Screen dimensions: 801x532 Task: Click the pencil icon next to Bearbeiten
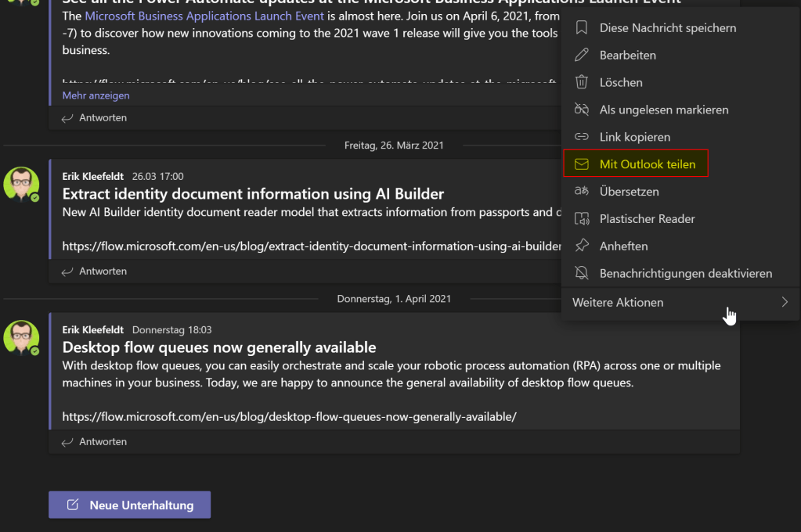point(581,56)
